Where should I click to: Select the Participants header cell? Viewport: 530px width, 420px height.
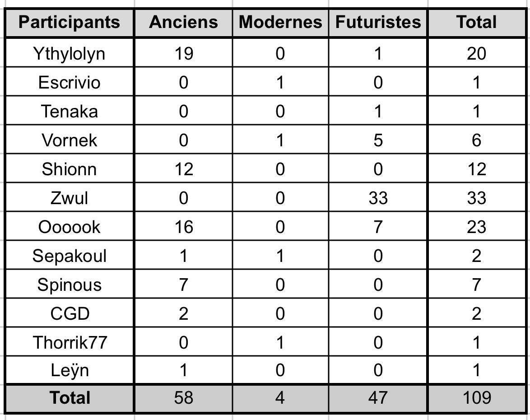(70, 22)
